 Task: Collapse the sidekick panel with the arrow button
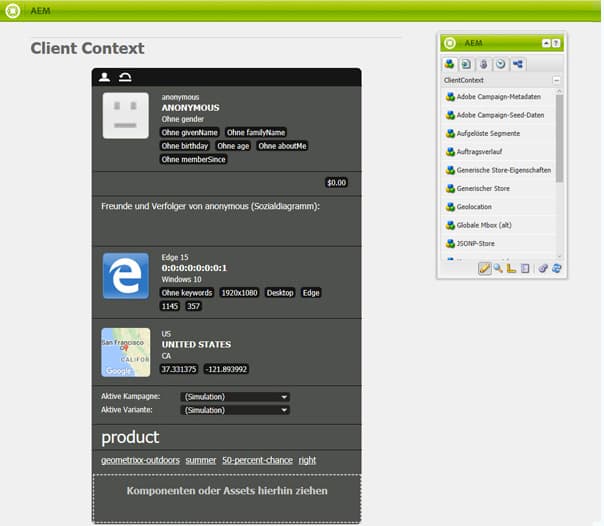click(546, 43)
